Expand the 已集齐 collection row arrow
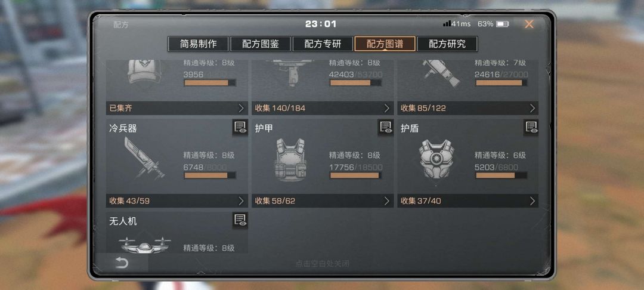The width and height of the screenshot is (644, 290). 241,109
